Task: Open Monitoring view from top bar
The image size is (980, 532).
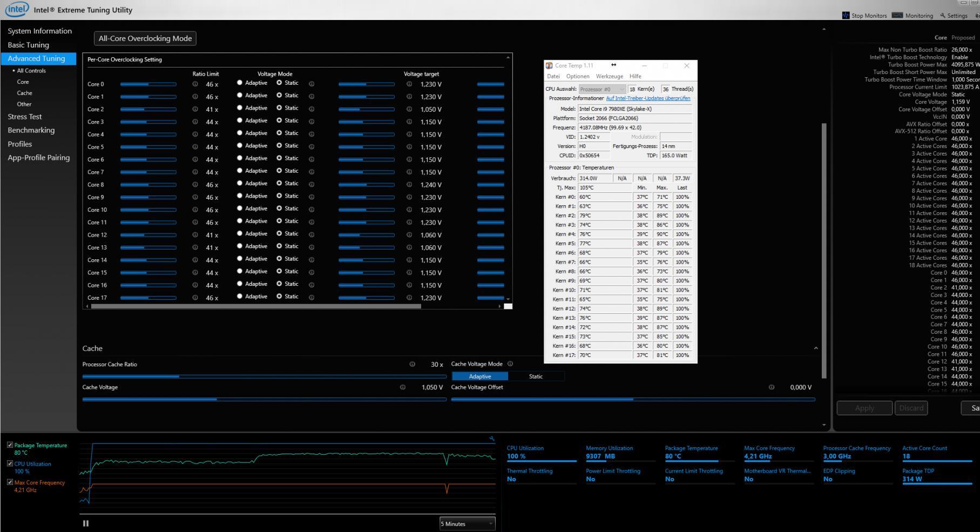Action: [x=913, y=15]
